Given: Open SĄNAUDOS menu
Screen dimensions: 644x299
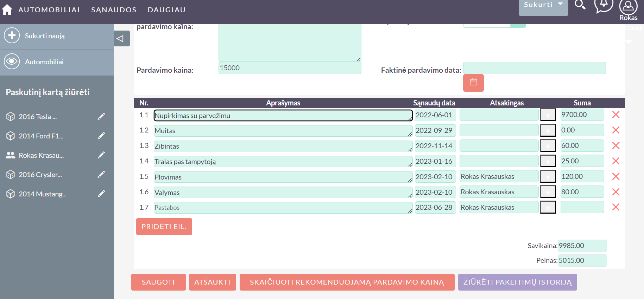Looking at the screenshot, I should 114,10.
